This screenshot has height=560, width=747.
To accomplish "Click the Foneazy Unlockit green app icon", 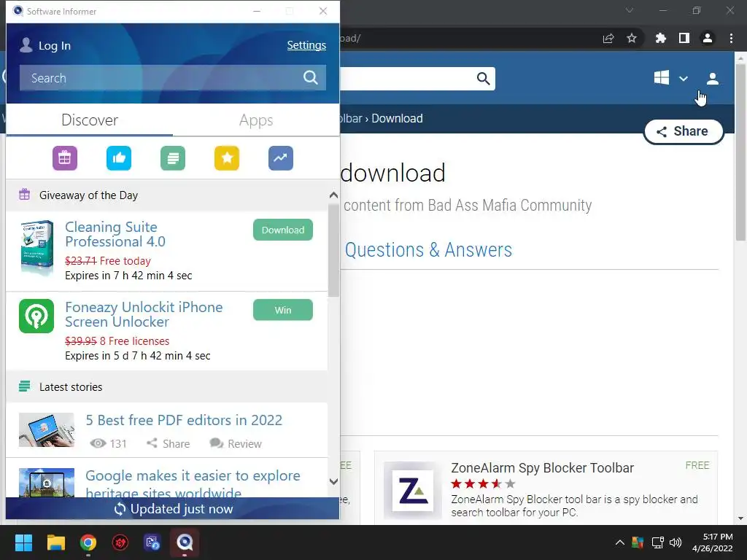I will [36, 316].
